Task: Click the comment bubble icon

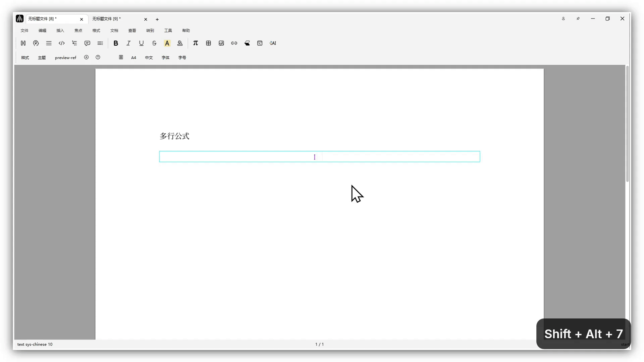Action: 87,43
